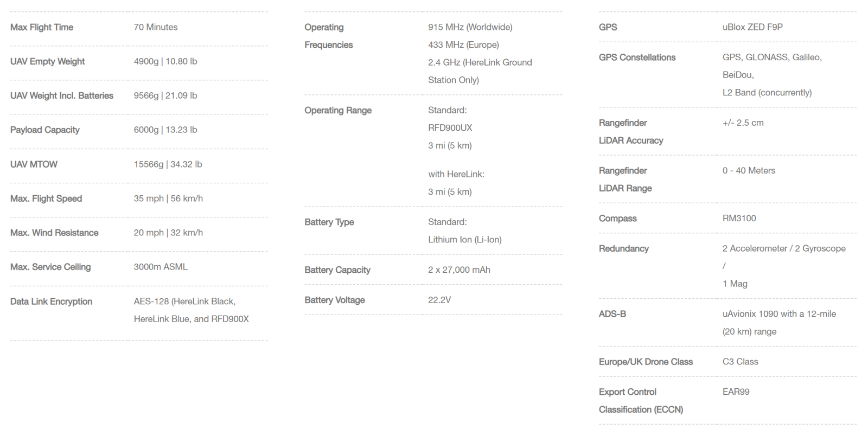Viewport: 868px width, 436px height.
Task: Select the 3000m ASML value
Action: coord(161,267)
